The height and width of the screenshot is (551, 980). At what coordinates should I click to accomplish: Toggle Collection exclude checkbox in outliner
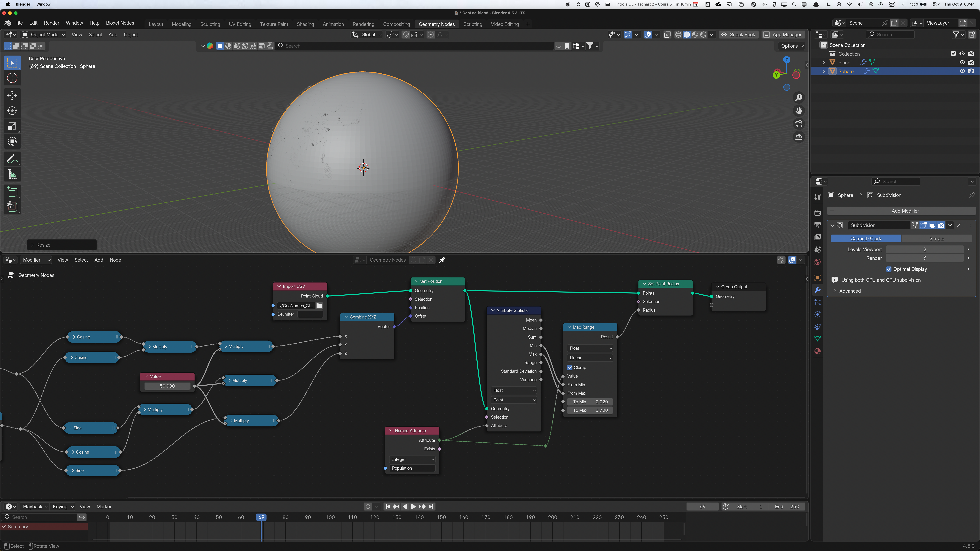(x=953, y=54)
